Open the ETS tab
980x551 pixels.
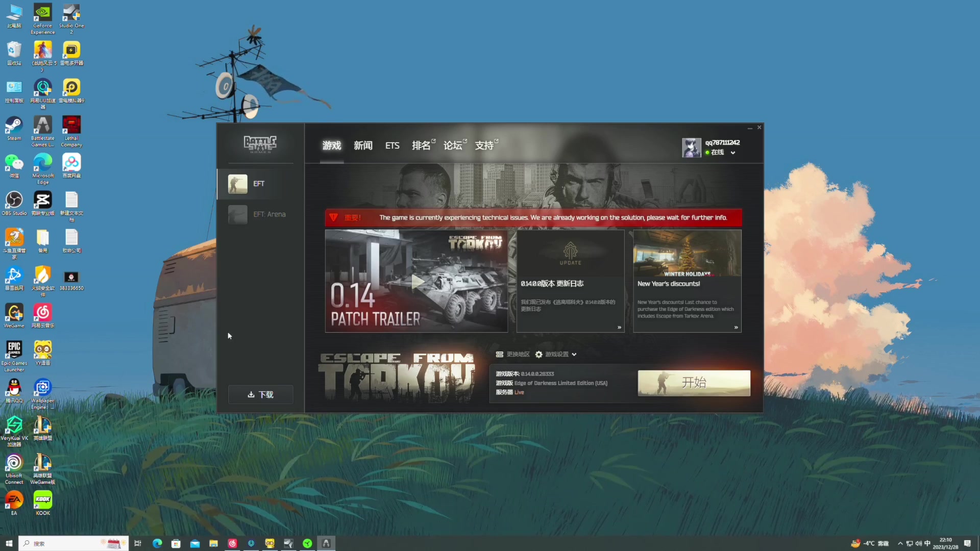pyautogui.click(x=392, y=145)
